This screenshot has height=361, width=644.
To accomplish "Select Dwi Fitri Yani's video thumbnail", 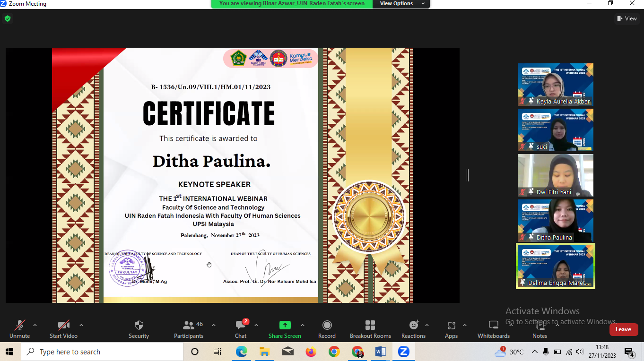I will (x=555, y=175).
